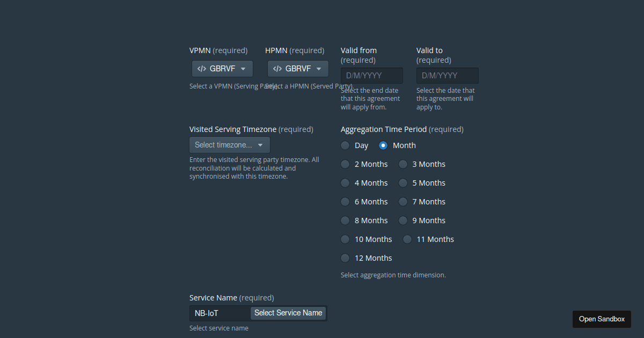Click the Valid to date field
This screenshot has height=338, width=644.
[x=448, y=76]
